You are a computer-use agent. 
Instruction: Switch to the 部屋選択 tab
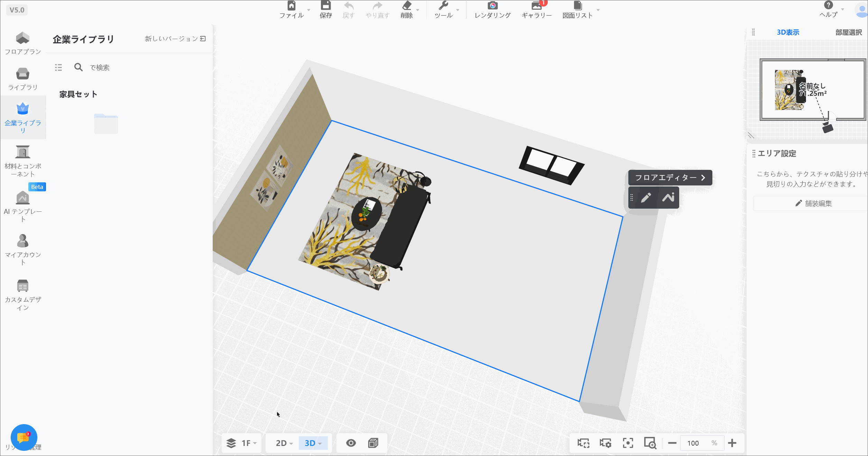tap(849, 32)
